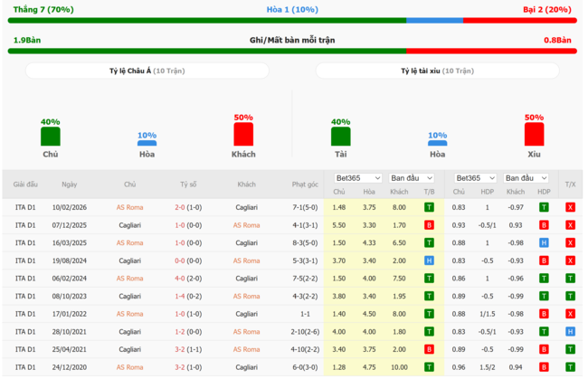
Task: Click the 1.9Bàn goals scored value
Action: click(x=27, y=40)
